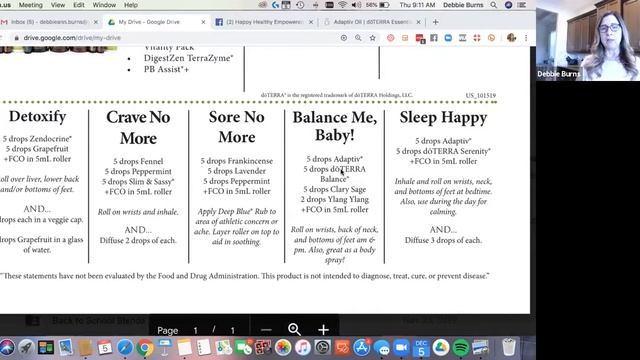Open the Calendar app showing 5 in Dock
Screen dimensions: 640x360
[x=105, y=348]
